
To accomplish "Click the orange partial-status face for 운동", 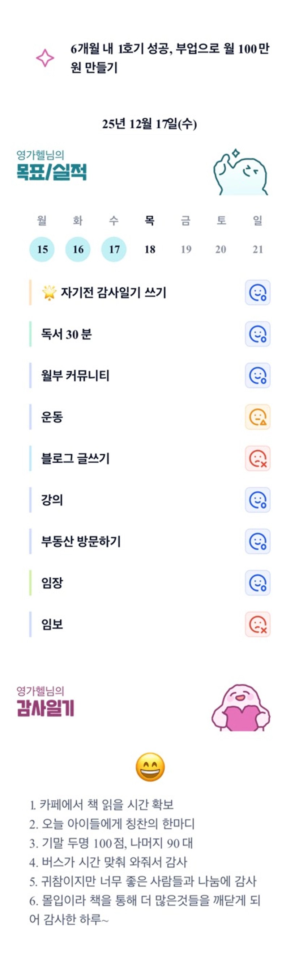I will (257, 417).
